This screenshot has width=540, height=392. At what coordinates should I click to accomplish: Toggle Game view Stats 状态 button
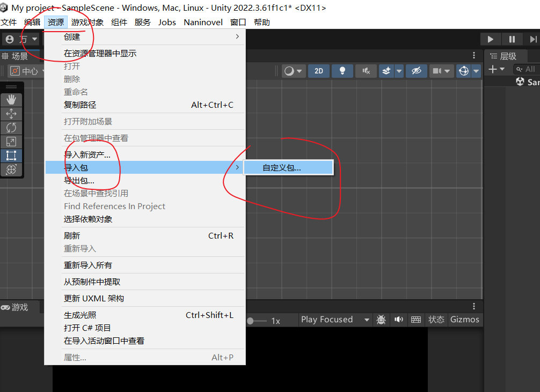(x=436, y=320)
